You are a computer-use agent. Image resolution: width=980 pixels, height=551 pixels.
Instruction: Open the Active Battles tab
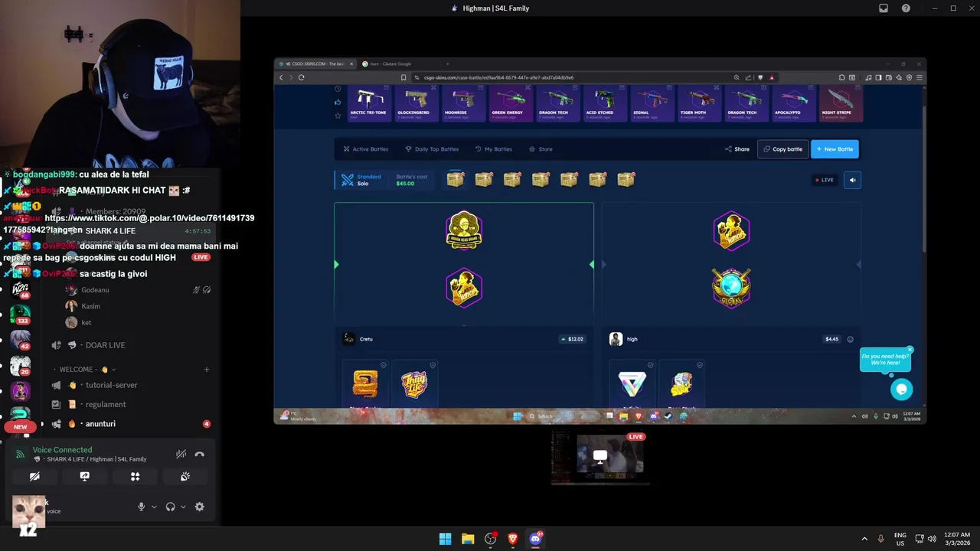point(366,149)
